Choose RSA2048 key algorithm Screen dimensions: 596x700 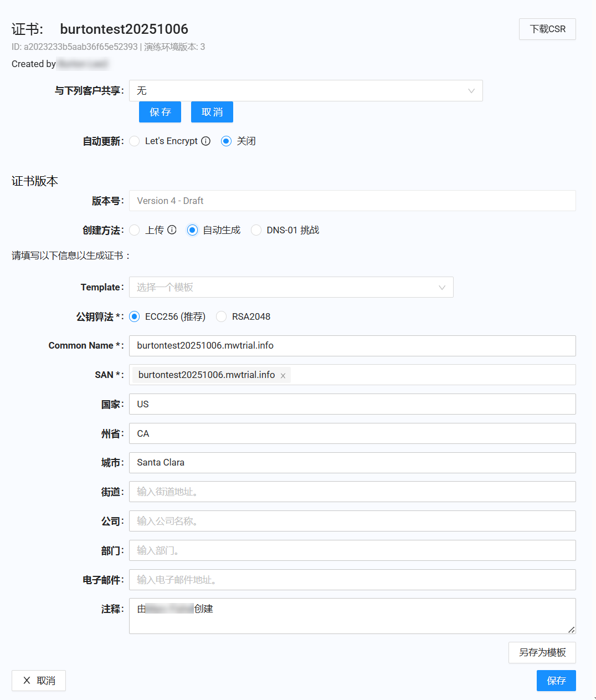[222, 316]
